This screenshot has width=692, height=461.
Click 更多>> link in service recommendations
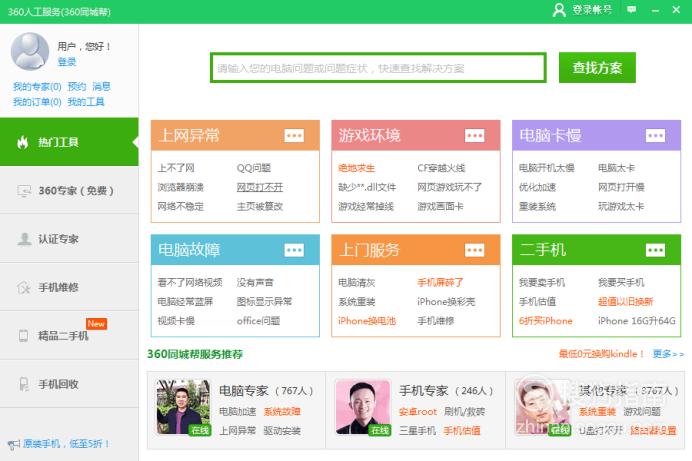pos(668,354)
